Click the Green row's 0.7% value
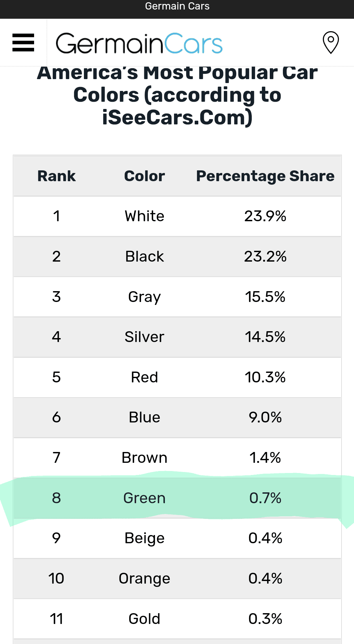This screenshot has height=644, width=354. pyautogui.click(x=265, y=498)
